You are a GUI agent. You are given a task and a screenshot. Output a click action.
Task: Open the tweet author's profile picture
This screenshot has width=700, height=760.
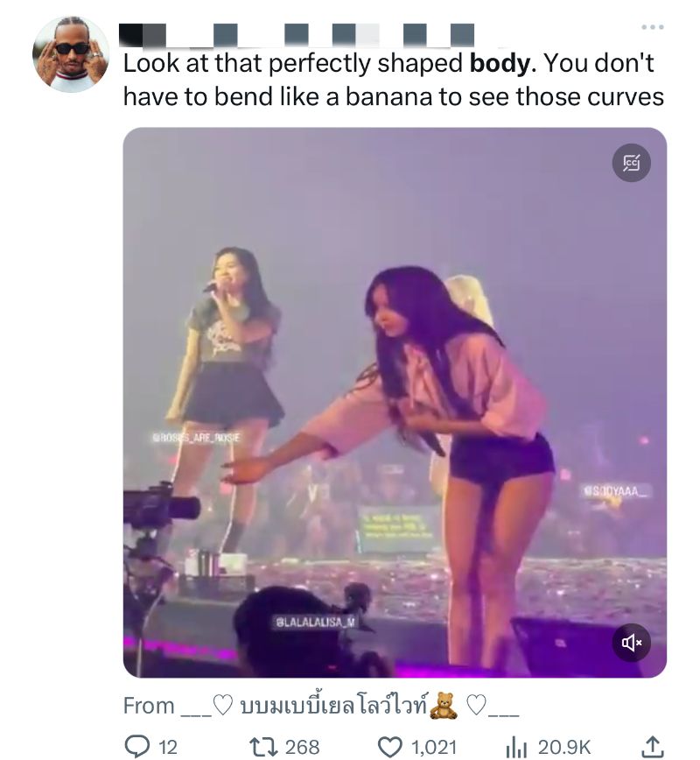pos(71,54)
